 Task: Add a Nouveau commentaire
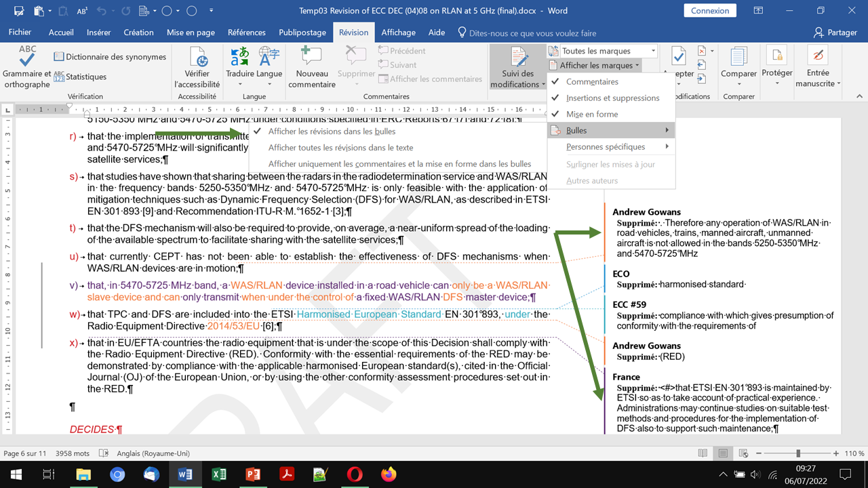(x=311, y=68)
